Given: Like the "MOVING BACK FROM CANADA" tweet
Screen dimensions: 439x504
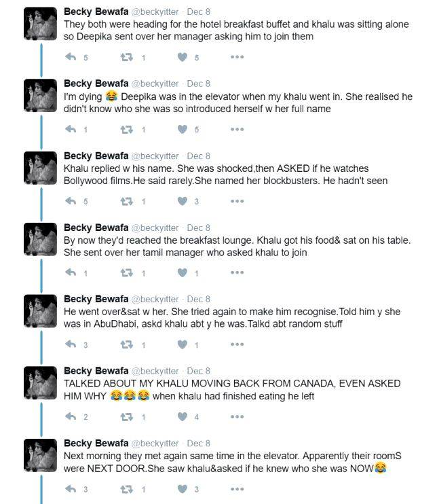Looking at the screenshot, I should (182, 416).
